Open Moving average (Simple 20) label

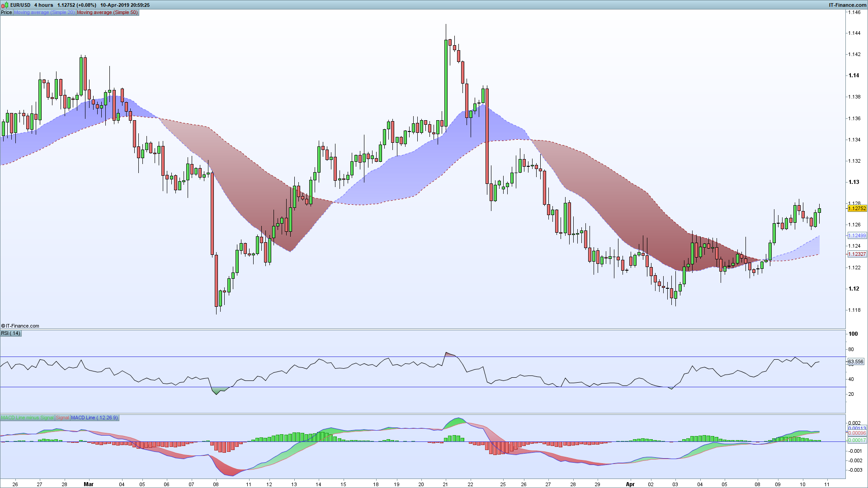tap(44, 12)
